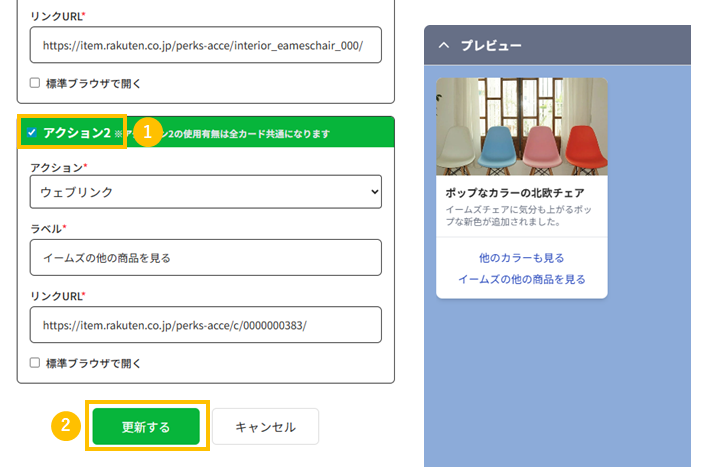Enable 標準ブラウザで開く under the eameschair URL
This screenshot has width=715, height=467.
coord(35,83)
